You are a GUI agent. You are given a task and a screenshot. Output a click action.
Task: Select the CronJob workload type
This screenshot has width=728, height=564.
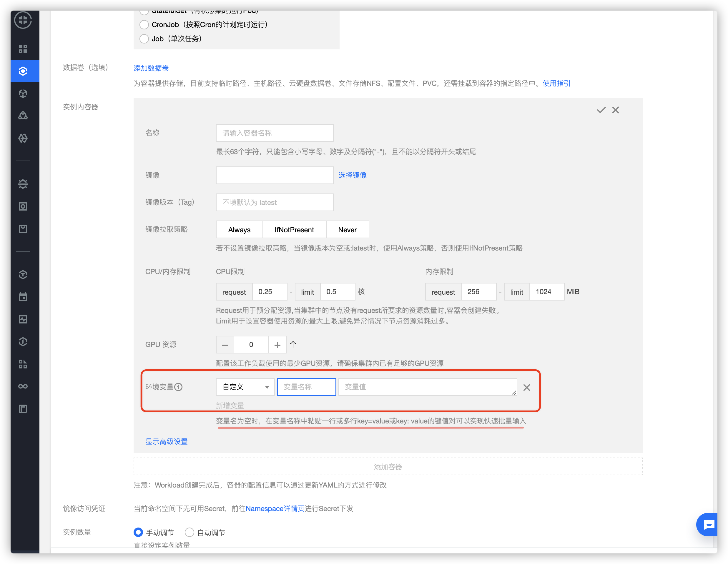144,25
